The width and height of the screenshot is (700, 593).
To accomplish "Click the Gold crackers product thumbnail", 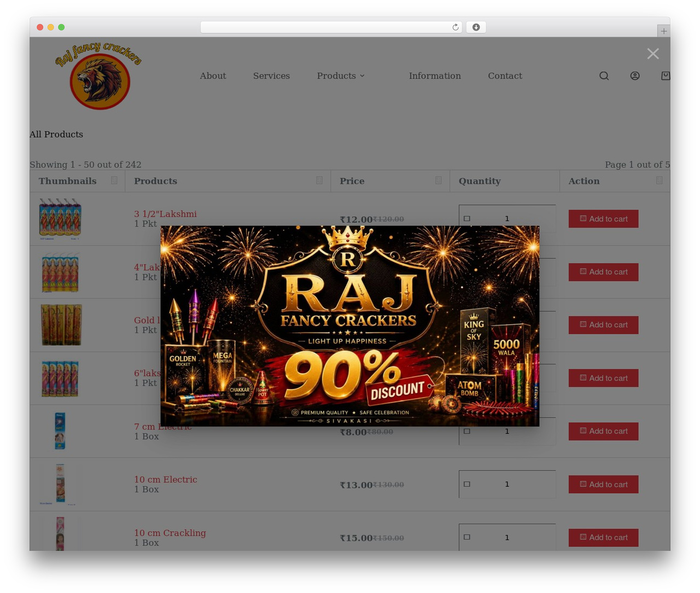I will click(61, 325).
